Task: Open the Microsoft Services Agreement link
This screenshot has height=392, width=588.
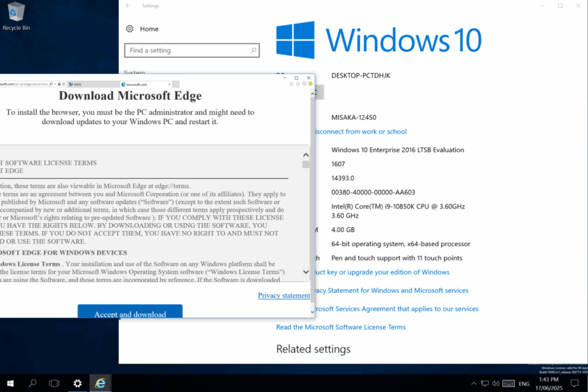Action: coord(396,309)
